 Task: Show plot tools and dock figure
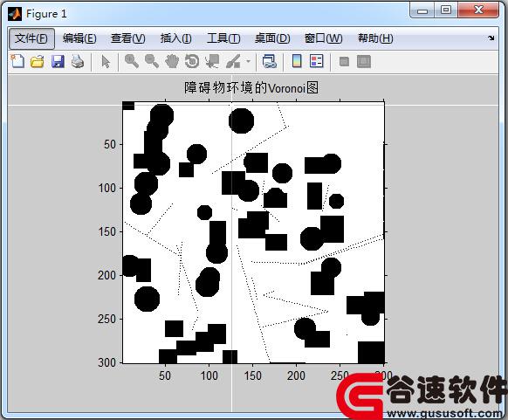coord(364,61)
